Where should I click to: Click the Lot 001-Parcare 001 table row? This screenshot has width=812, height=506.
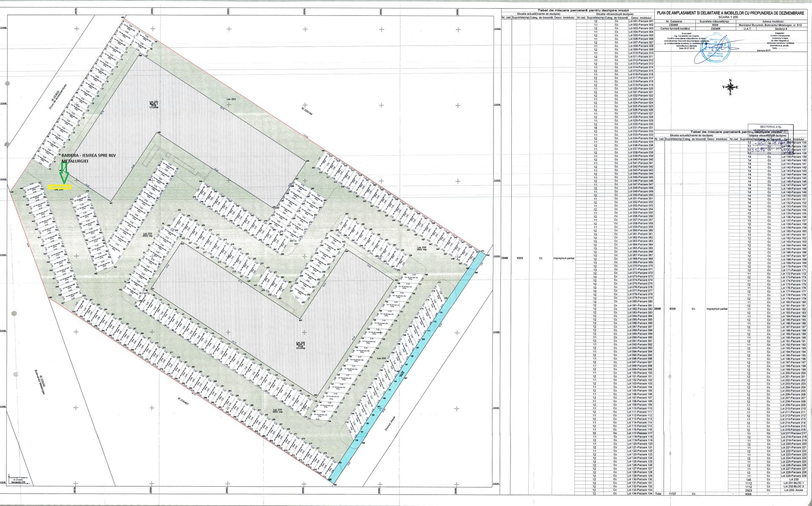click(x=641, y=21)
